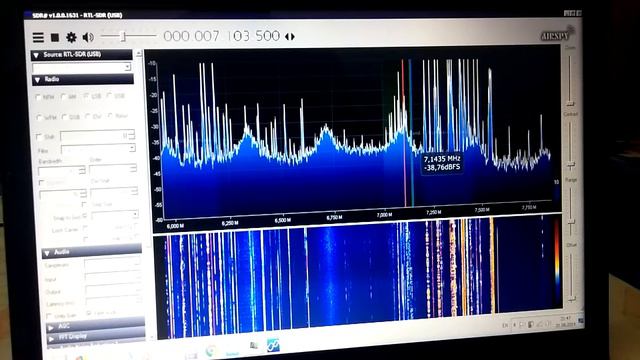This screenshot has height=360, width=640.
Task: Click the Squelch value stepper
Action: click(x=63, y=194)
